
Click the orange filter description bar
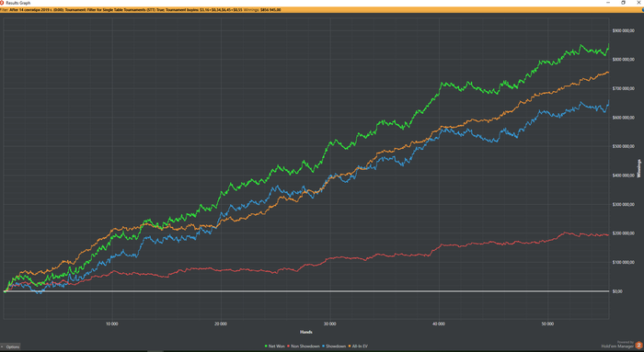click(x=322, y=9)
